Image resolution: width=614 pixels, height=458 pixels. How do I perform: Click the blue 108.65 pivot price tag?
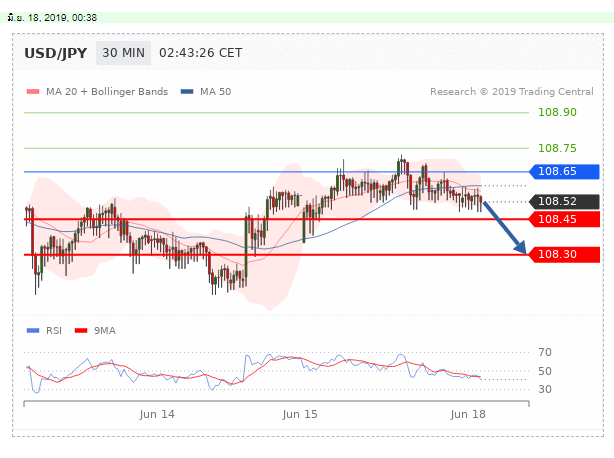pos(564,171)
